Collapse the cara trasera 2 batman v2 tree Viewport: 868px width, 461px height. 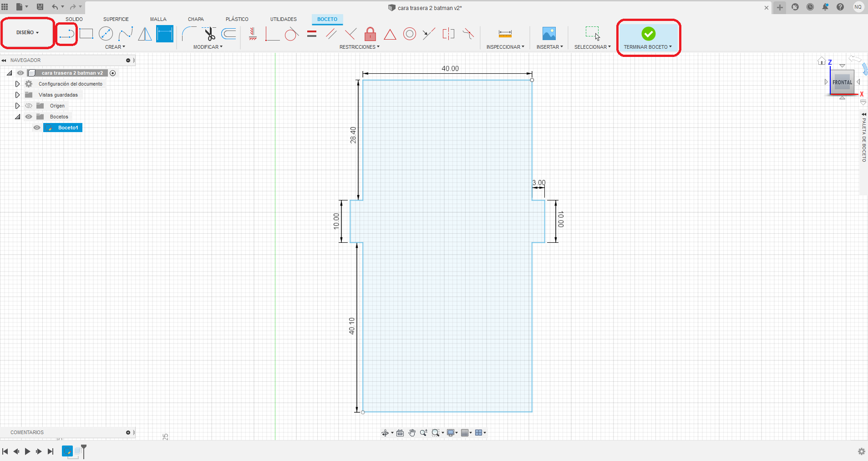[9, 73]
